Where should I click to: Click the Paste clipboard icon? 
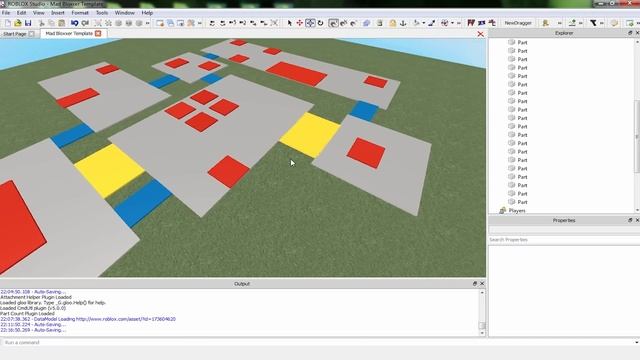point(61,23)
